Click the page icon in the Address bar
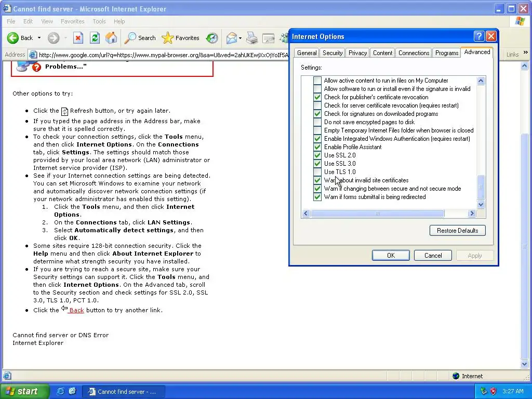532x399 pixels. point(33,55)
